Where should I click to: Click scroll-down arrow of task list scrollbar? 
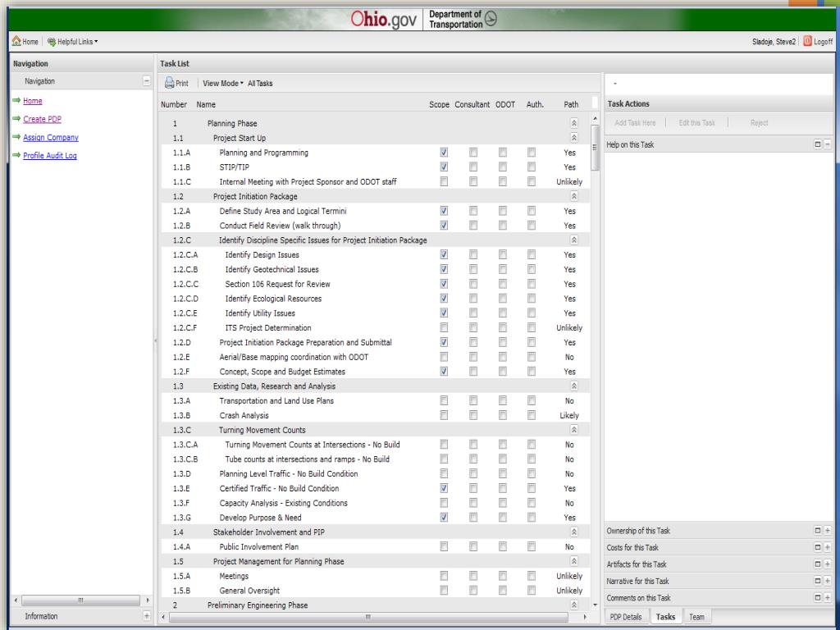point(595,605)
